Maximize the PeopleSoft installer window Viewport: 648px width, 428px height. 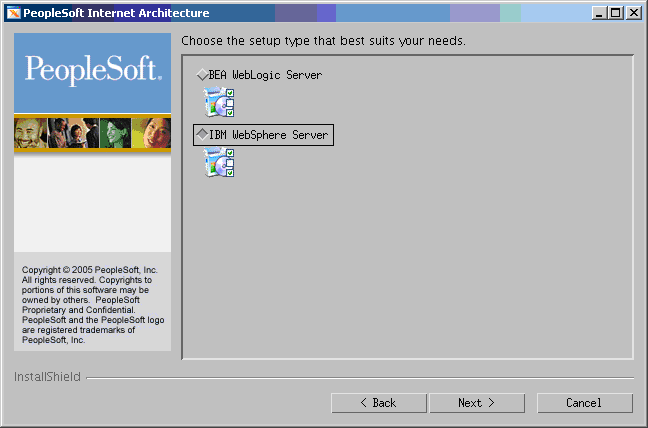615,13
